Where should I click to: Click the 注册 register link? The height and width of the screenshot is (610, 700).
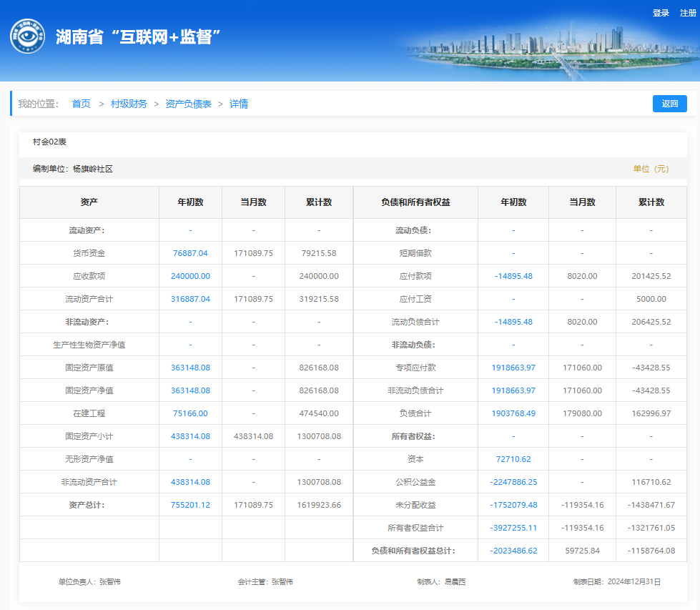pos(688,13)
